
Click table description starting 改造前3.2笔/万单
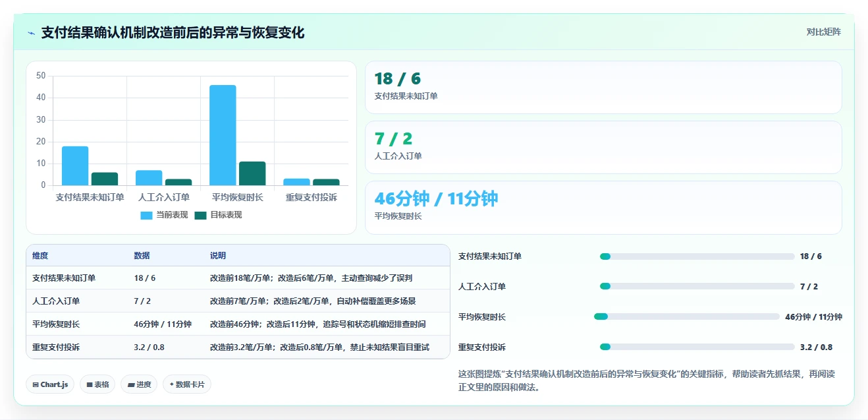click(x=319, y=347)
